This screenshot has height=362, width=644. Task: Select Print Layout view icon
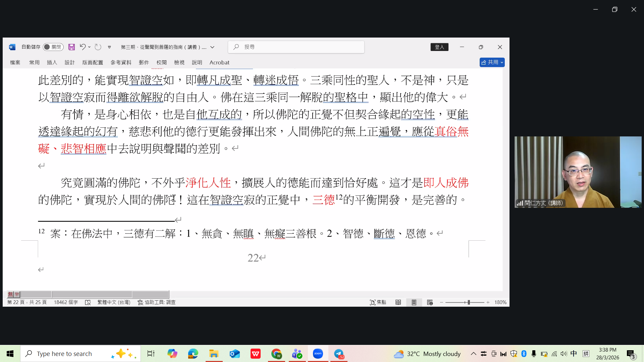click(414, 302)
